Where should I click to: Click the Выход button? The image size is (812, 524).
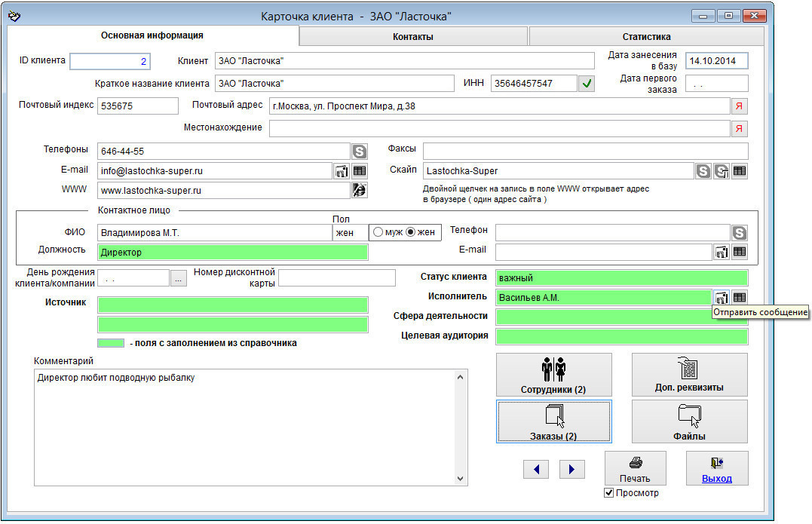(x=716, y=468)
